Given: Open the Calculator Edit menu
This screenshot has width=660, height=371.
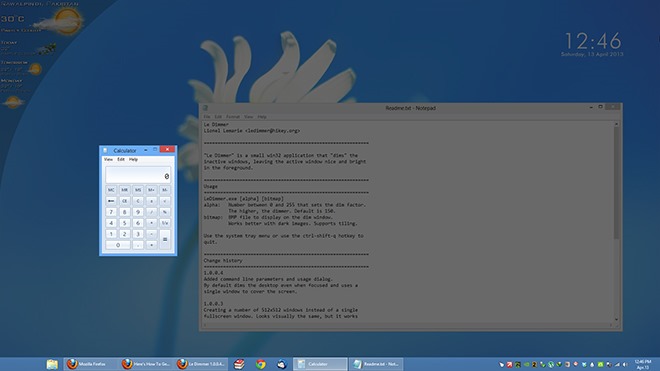Looking at the screenshot, I should coord(121,160).
